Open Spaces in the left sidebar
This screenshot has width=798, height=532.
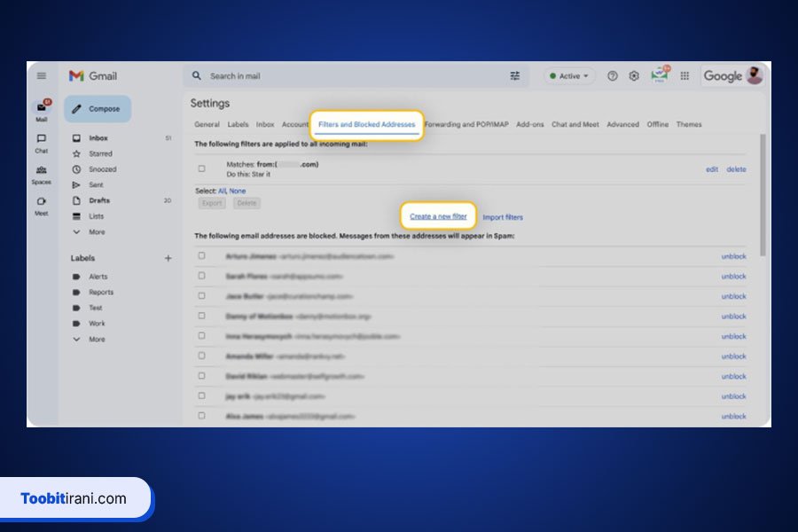pos(42,174)
